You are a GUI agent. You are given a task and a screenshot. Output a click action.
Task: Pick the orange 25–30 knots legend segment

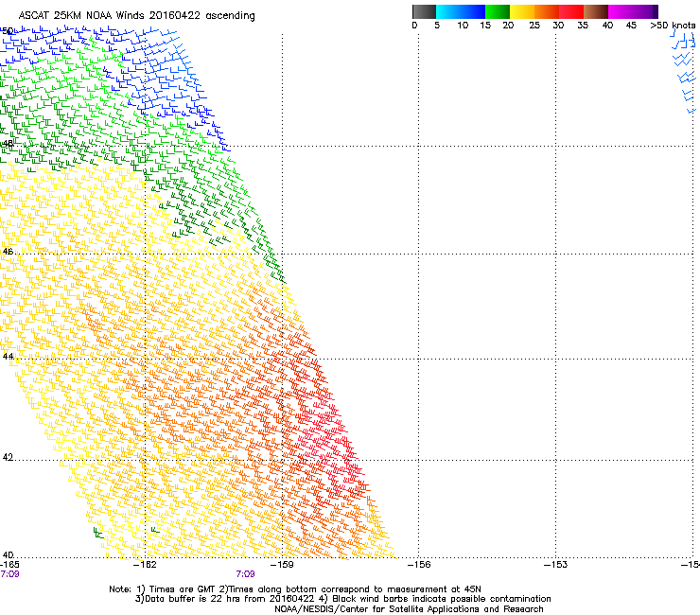point(547,11)
